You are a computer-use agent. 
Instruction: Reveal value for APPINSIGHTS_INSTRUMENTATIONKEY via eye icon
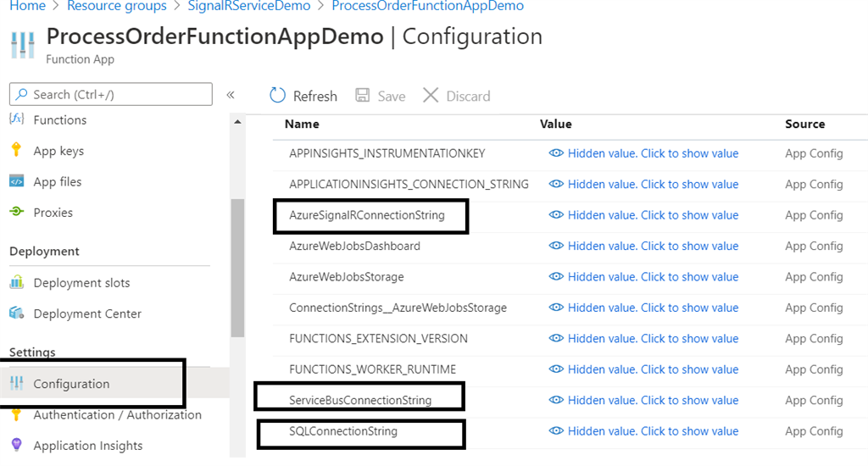556,153
